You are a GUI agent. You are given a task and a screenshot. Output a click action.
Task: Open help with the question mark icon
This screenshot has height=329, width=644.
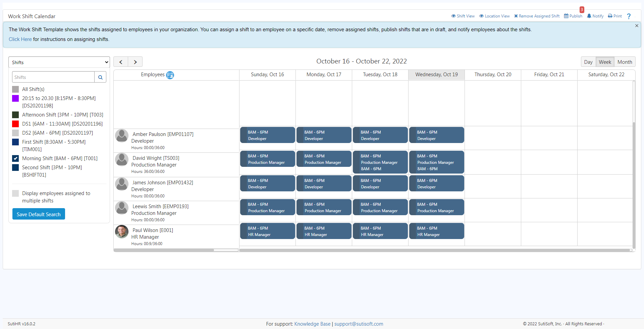coord(629,16)
